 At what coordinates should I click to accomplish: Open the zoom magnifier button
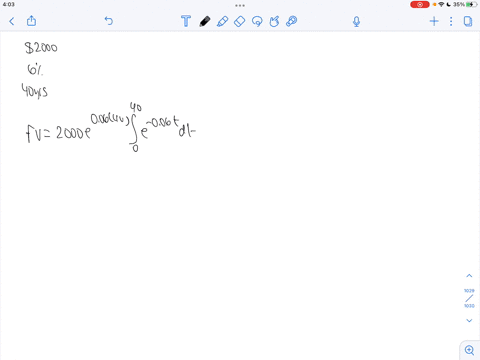(x=470, y=350)
